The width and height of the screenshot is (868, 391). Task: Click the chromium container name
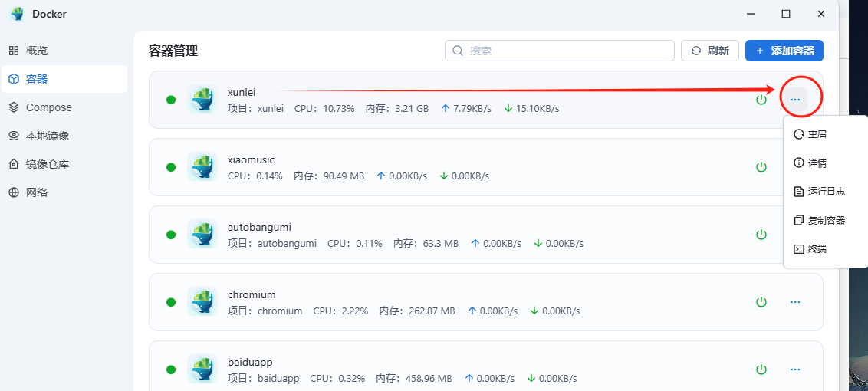pyautogui.click(x=252, y=294)
